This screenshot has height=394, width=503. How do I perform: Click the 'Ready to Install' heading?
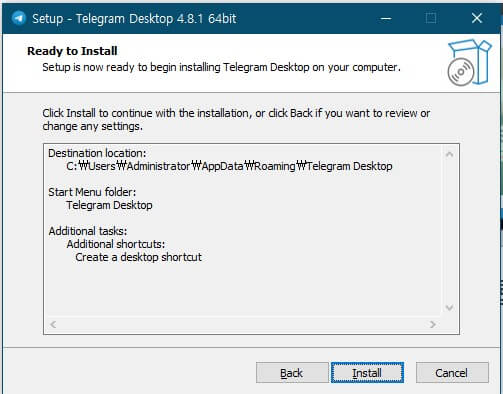pyautogui.click(x=72, y=51)
